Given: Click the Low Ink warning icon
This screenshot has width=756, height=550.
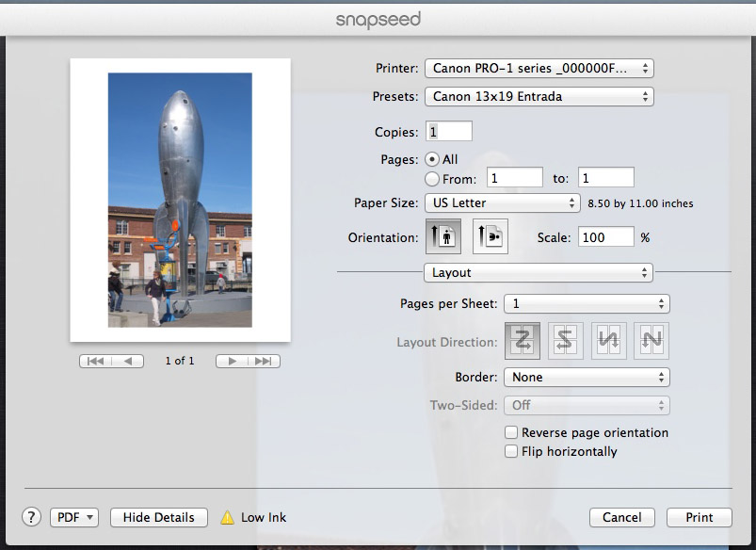Looking at the screenshot, I should (x=227, y=517).
